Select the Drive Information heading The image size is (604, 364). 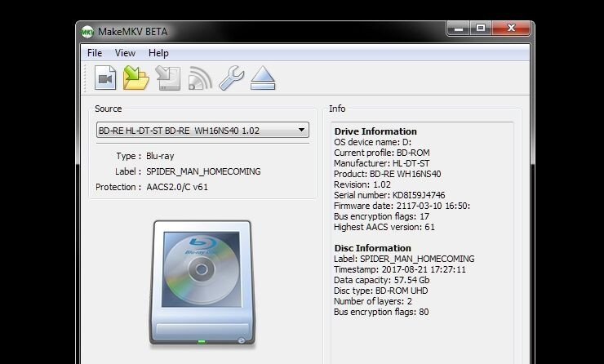pyautogui.click(x=375, y=131)
